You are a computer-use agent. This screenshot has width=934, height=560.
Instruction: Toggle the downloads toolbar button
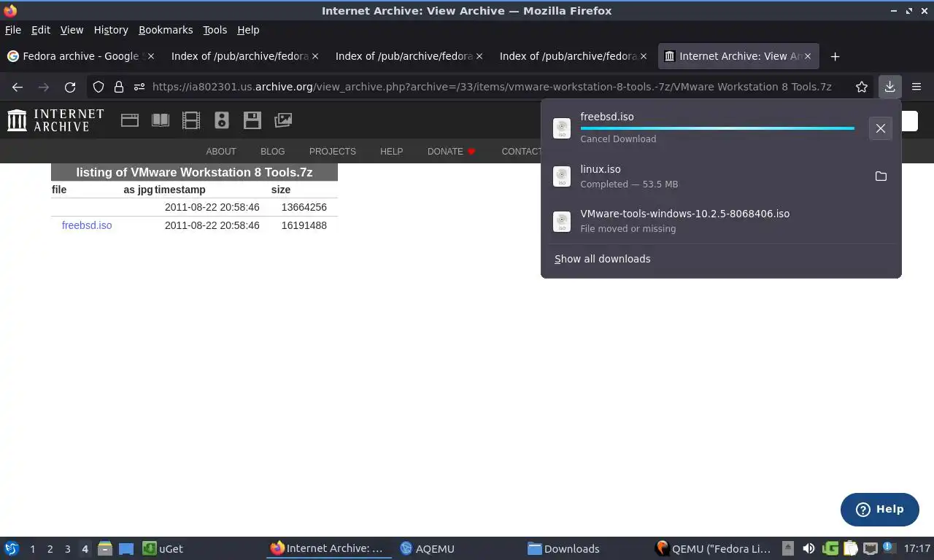pos(889,87)
